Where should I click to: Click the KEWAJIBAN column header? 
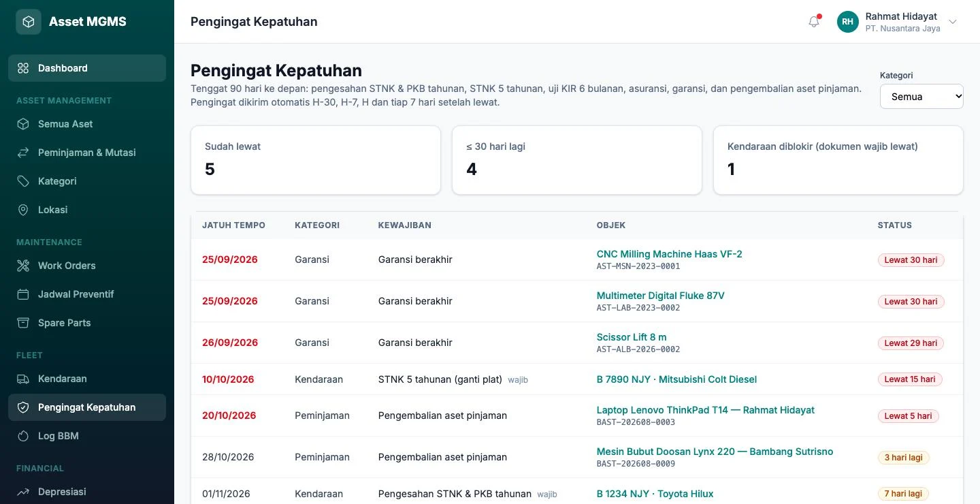405,225
